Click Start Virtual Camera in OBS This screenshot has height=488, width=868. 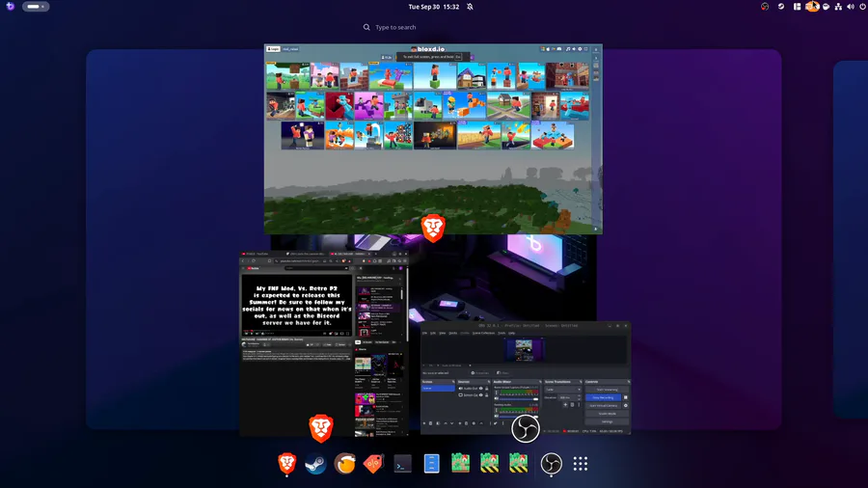604,406
